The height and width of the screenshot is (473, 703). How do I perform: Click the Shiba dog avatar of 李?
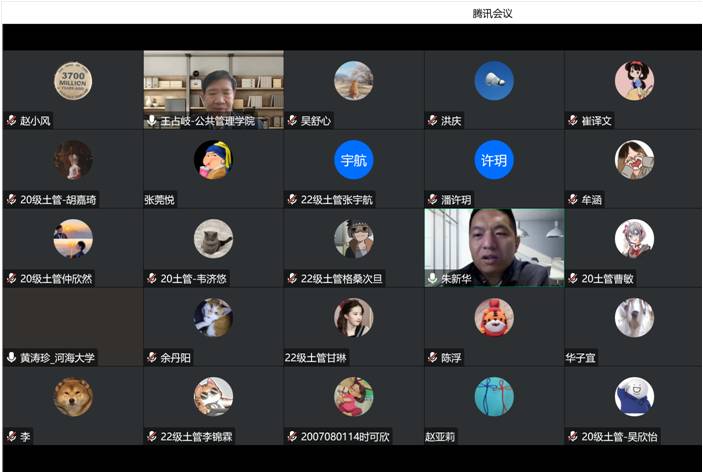point(73,396)
